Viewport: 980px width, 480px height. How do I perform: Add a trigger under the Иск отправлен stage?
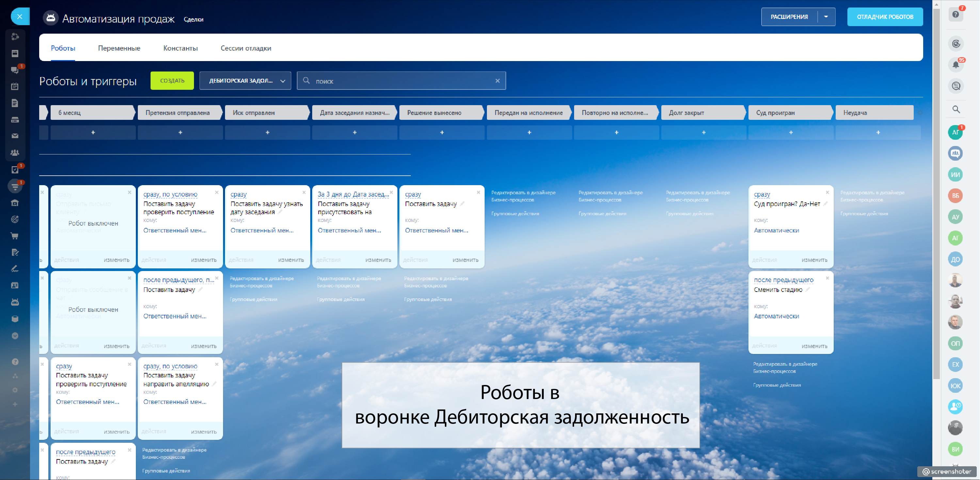tap(267, 132)
